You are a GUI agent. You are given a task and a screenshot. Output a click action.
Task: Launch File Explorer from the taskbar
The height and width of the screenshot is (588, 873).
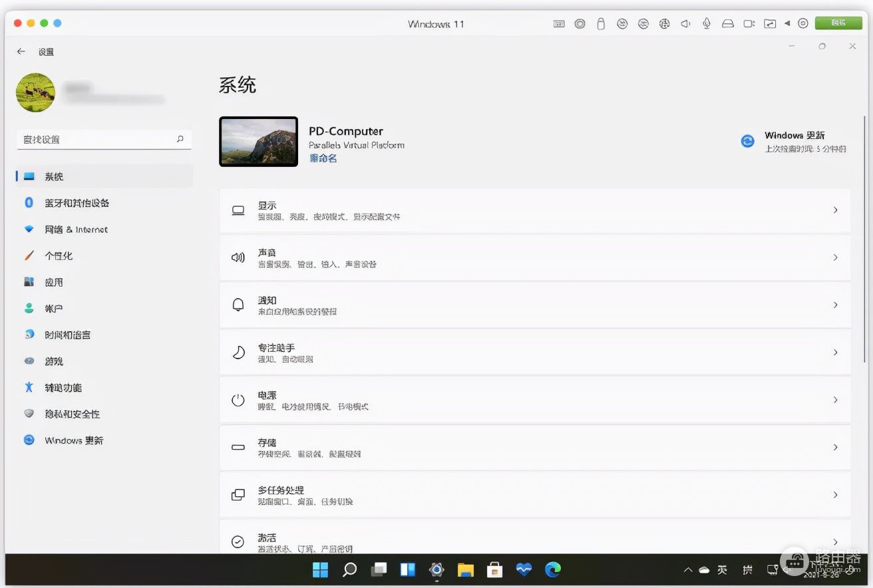(465, 569)
